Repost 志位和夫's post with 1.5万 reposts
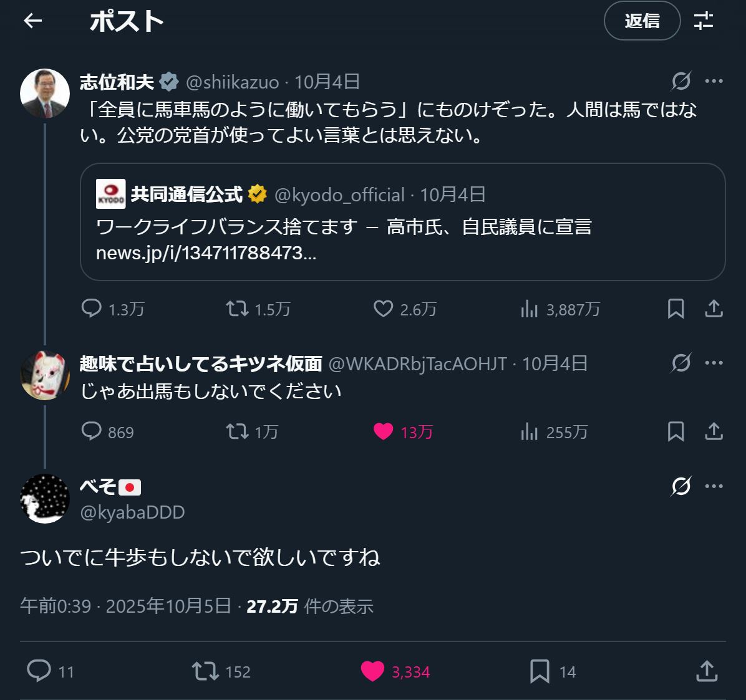Image resolution: width=746 pixels, height=700 pixels. (237, 309)
